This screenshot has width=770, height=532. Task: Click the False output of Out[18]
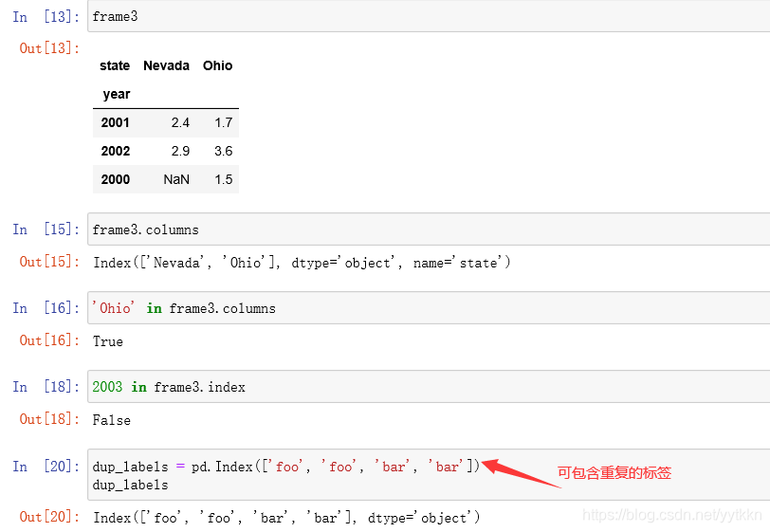(112, 420)
